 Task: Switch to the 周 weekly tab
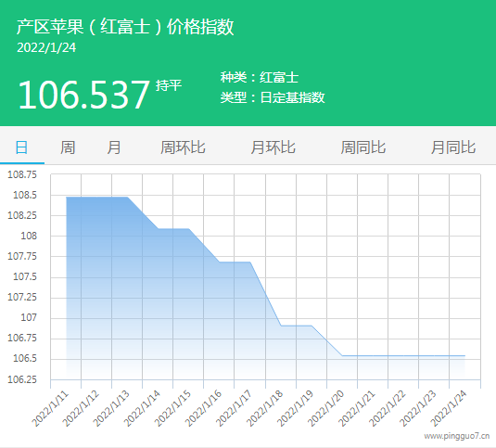[68, 147]
